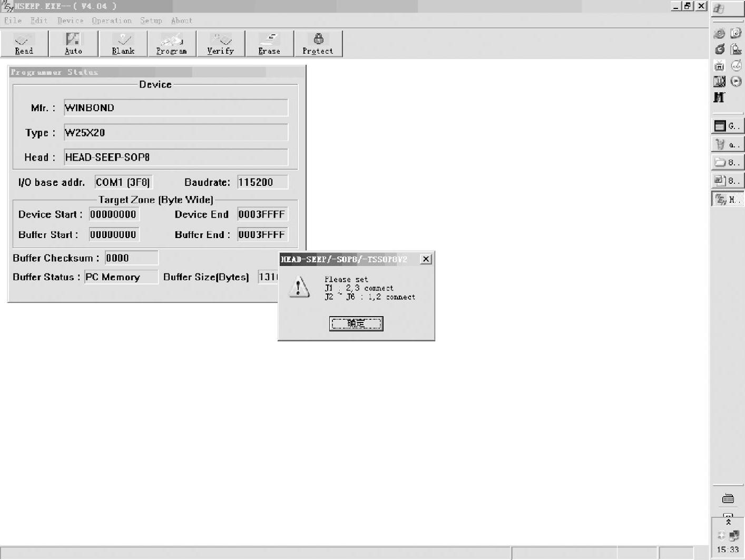Run the Auto programming tool
Viewport: 745px width, 560px height.
coord(73,44)
